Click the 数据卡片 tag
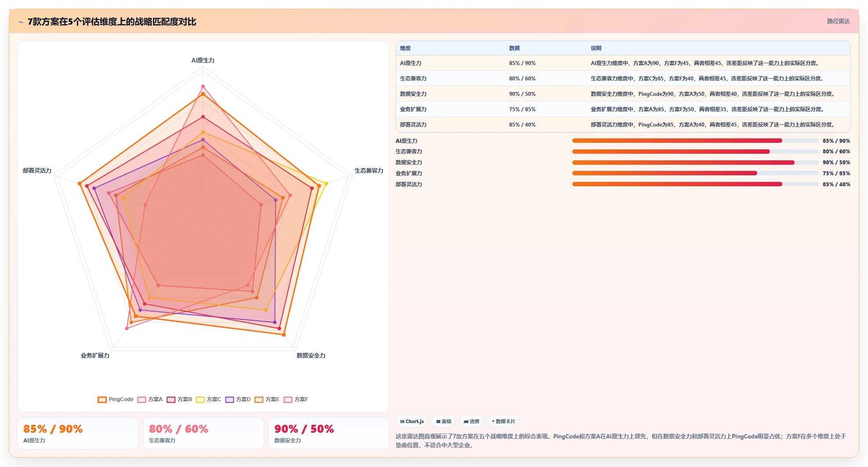868x467 pixels. click(x=503, y=421)
